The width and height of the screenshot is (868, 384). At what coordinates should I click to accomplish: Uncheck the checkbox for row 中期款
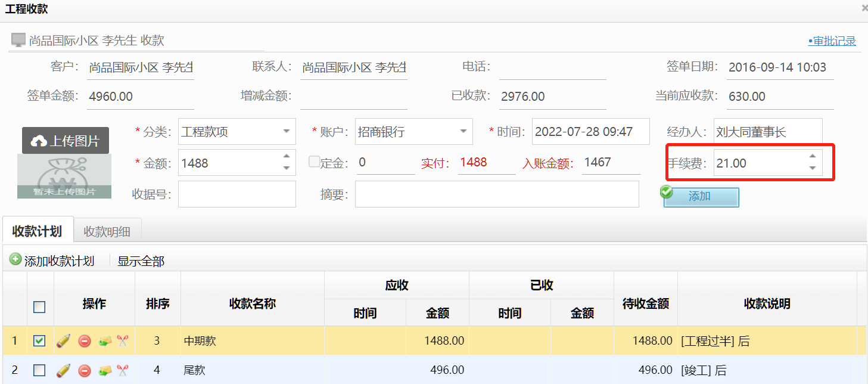pos(39,341)
